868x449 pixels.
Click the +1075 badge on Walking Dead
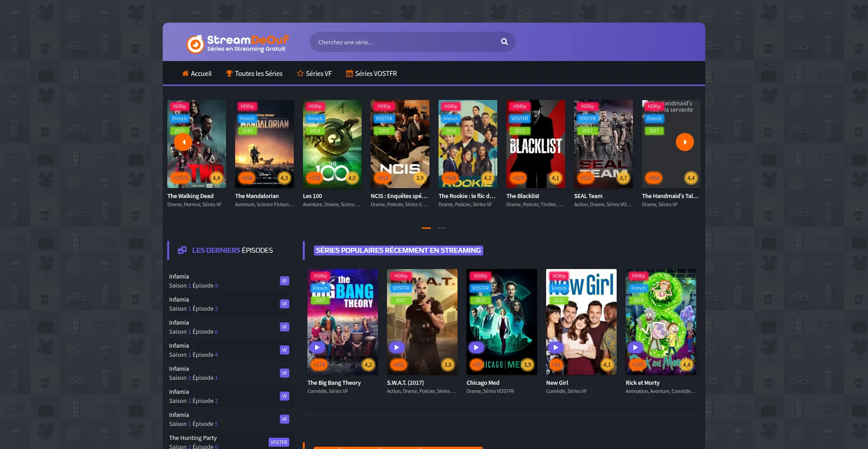coord(180,178)
